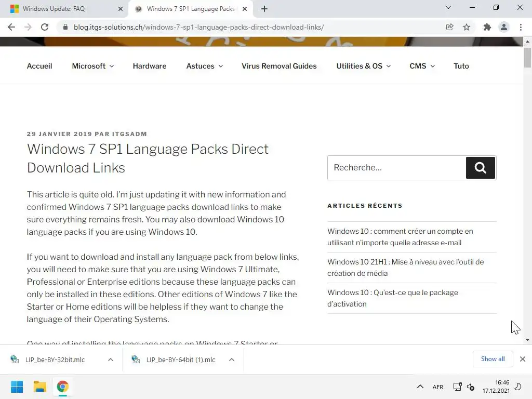Close the Windows Update: FAQ tab
Screen dimensions: 532x399
(120, 9)
